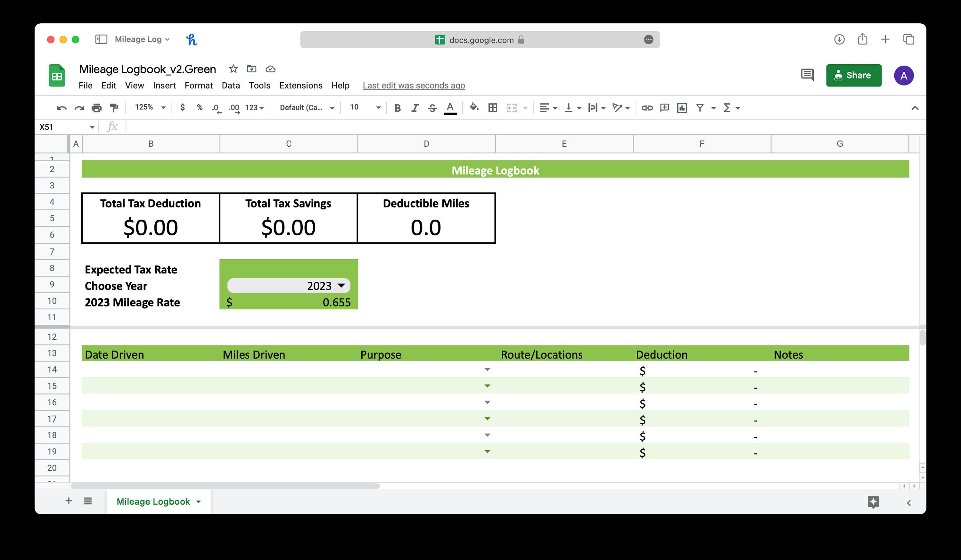Open the Format menu
961x560 pixels.
click(x=198, y=85)
